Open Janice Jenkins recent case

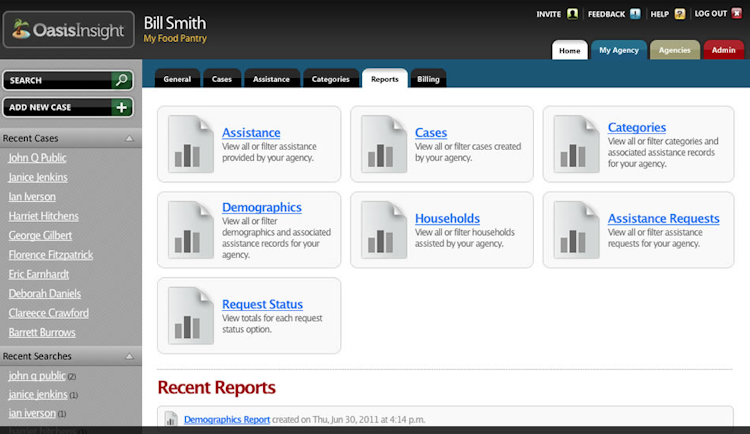[38, 177]
